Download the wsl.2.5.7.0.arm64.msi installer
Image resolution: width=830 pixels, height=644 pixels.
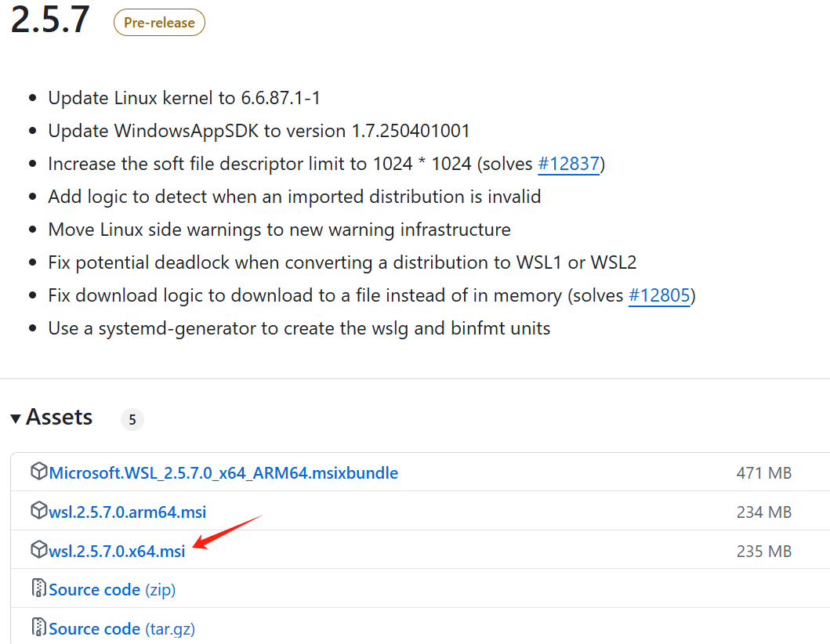pyautogui.click(x=128, y=512)
